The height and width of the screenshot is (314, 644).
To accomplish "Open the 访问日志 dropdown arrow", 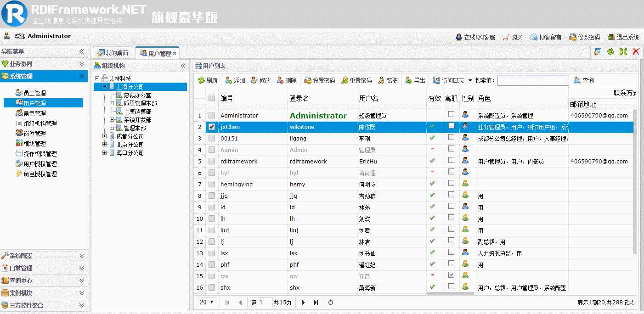I will 470,80.
